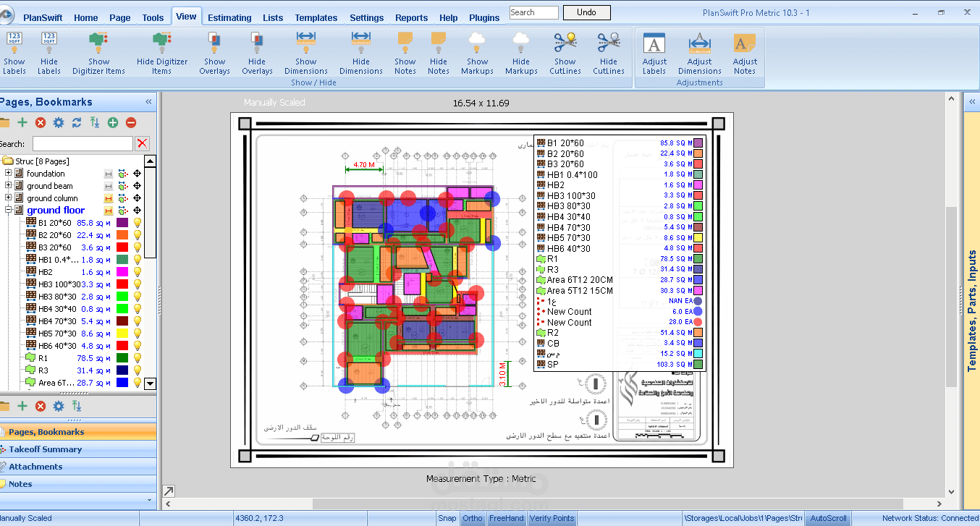
Task: Expand the ground column page node
Action: point(9,198)
